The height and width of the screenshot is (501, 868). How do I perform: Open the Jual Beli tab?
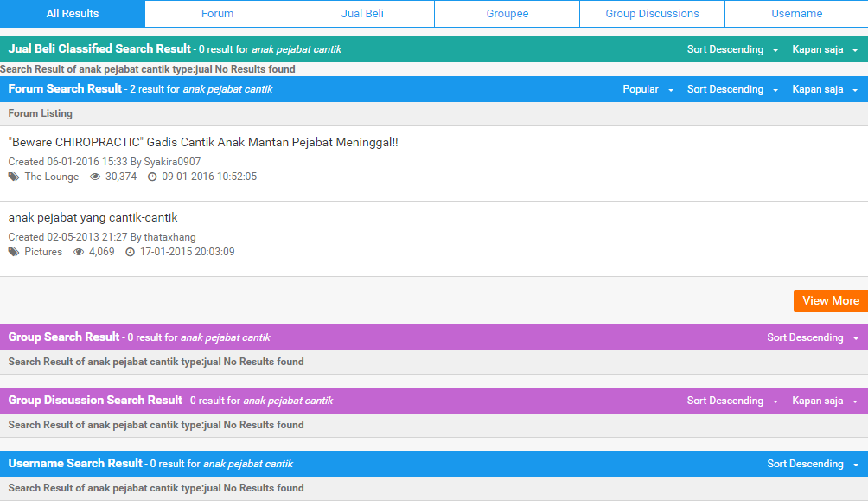[x=362, y=13]
